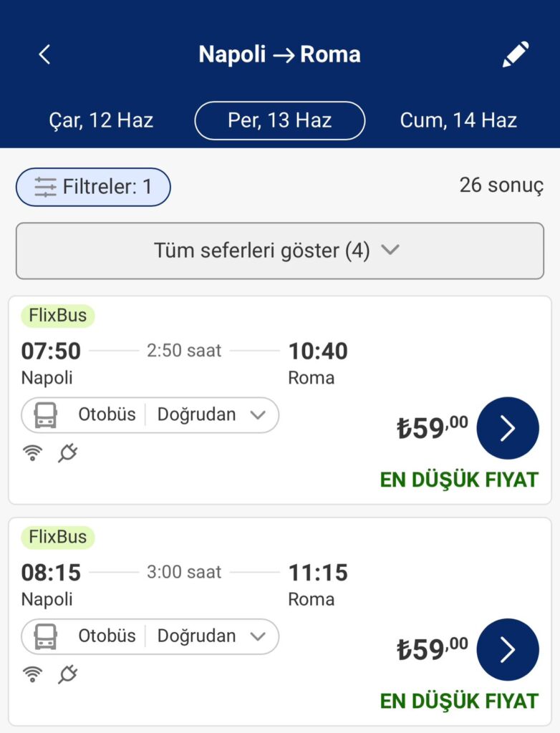Switch to Çar, 12 Haz date
Image resolution: width=560 pixels, height=733 pixels.
(x=101, y=120)
